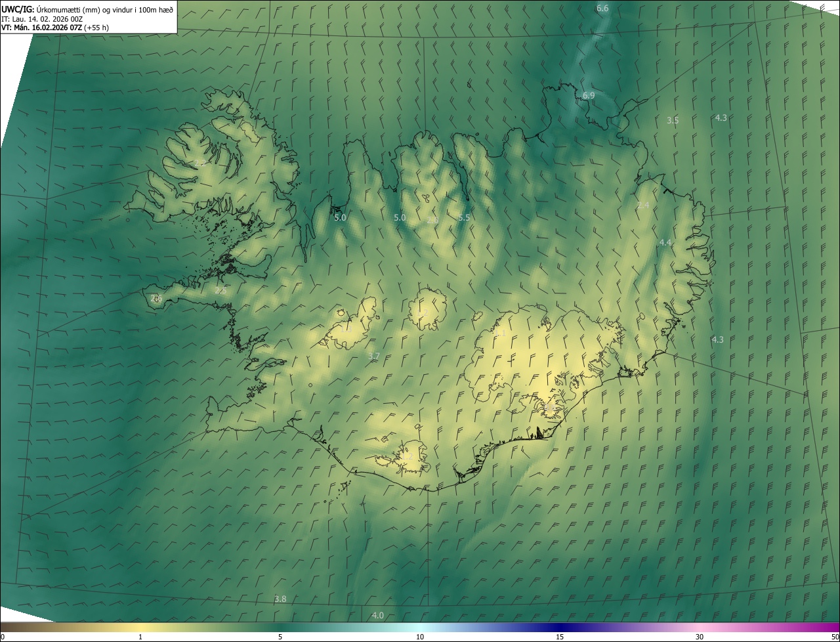
Task: Click the 'VT: Mán. 16.02.2026 07Z (+55 h)' line
Action: (55, 28)
